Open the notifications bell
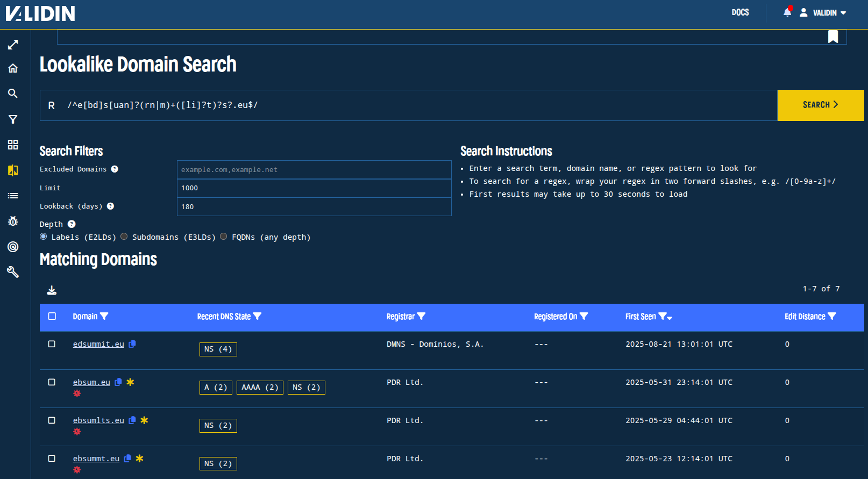The height and width of the screenshot is (479, 868). (x=787, y=12)
